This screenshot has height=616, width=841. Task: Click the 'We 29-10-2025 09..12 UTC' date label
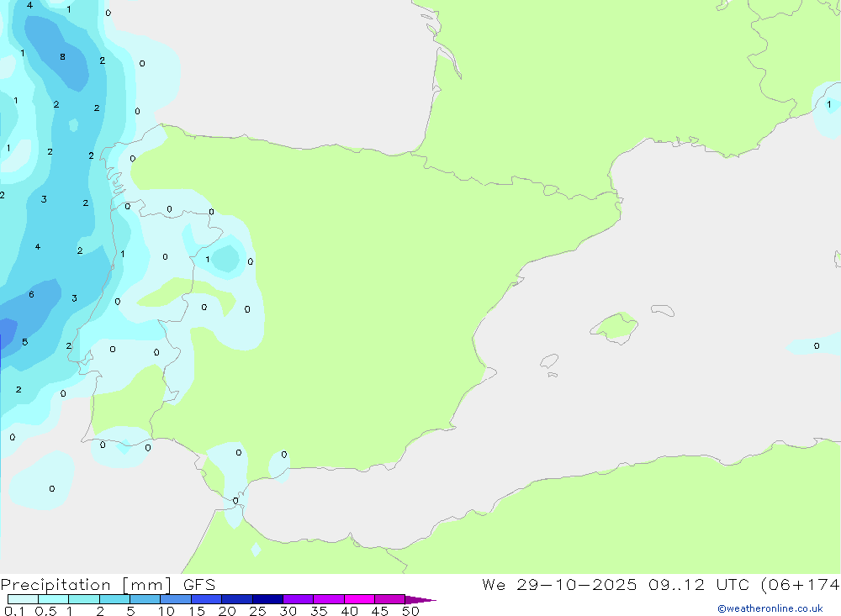(616, 584)
